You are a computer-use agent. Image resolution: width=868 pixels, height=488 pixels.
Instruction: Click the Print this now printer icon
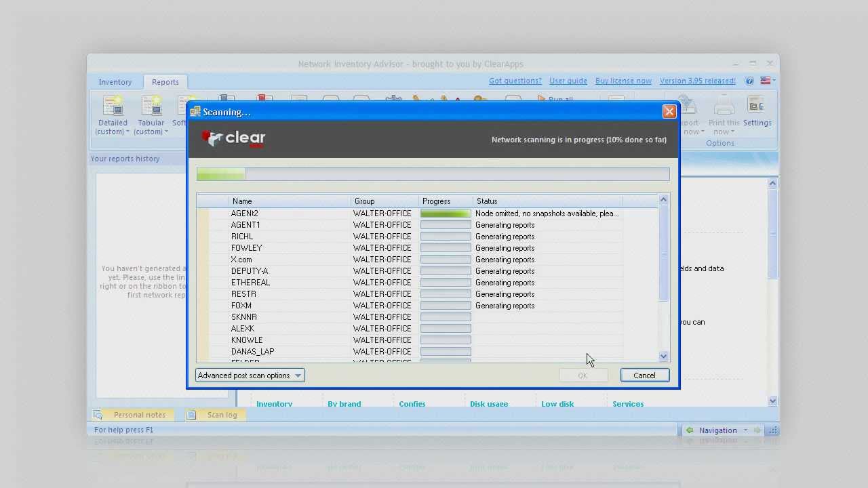pyautogui.click(x=724, y=106)
